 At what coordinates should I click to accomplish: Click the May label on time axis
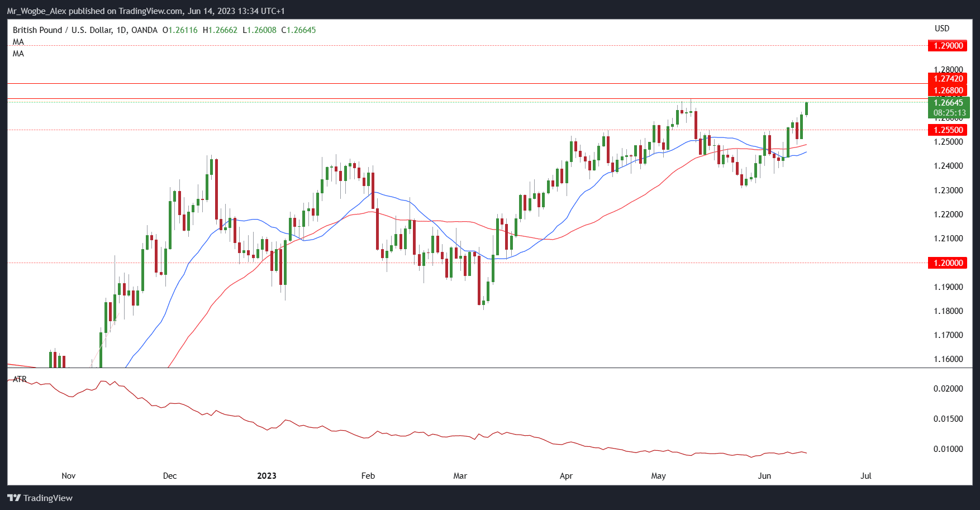(x=658, y=476)
